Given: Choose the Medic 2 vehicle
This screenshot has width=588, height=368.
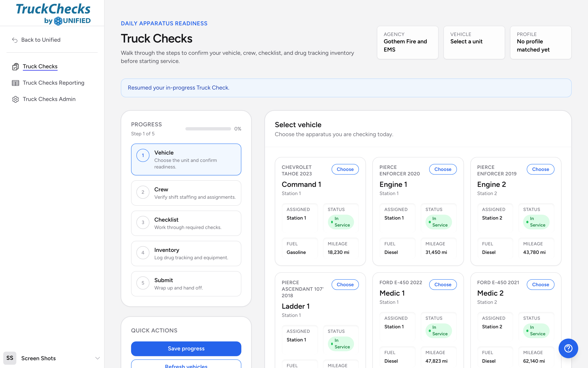Looking at the screenshot, I should [540, 285].
